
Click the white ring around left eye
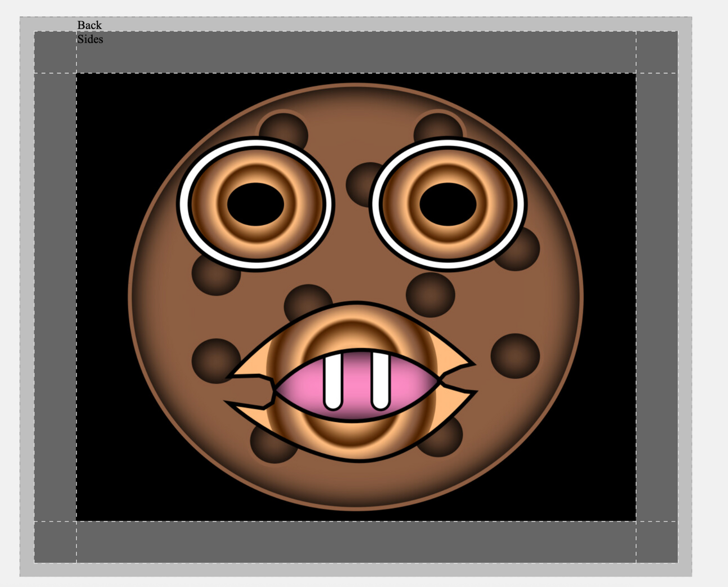(x=184, y=204)
